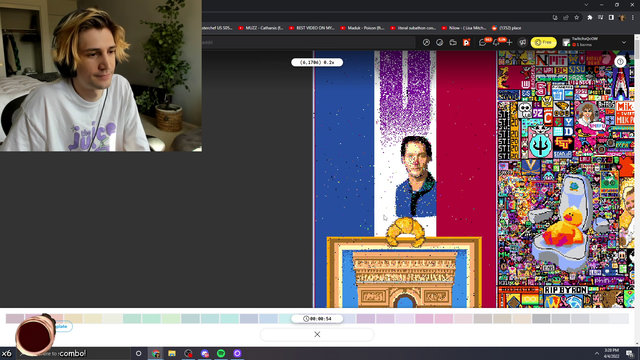Open the purple circle app in taskbar
Viewport: 640px width, 360px height.
point(237,353)
